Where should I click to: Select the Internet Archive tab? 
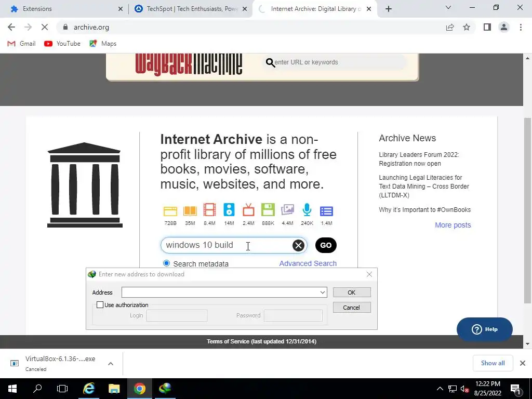point(314,9)
